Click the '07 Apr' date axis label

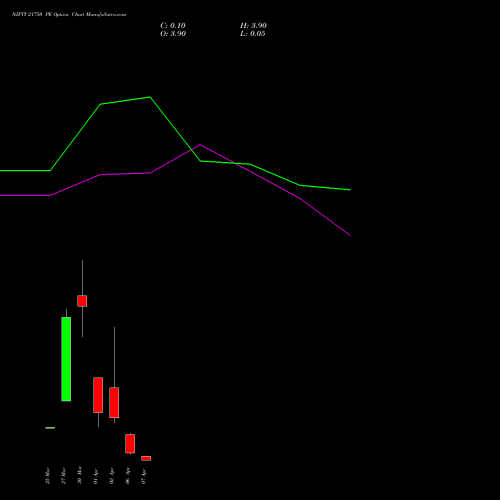click(144, 476)
